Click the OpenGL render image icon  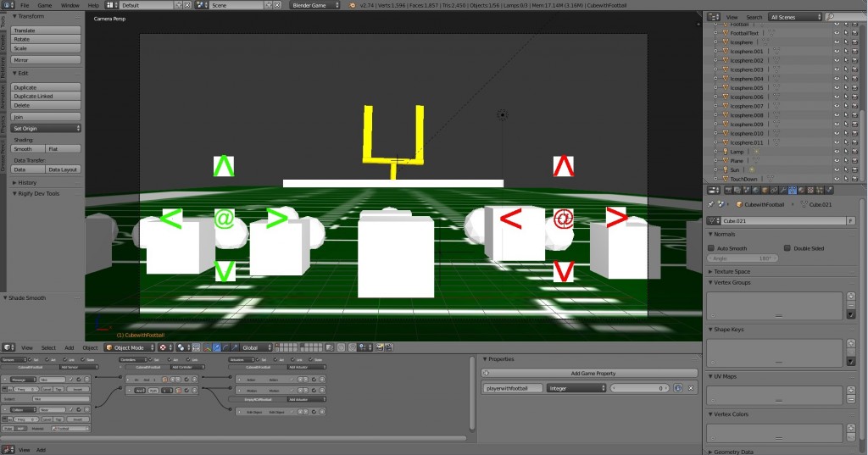379,347
